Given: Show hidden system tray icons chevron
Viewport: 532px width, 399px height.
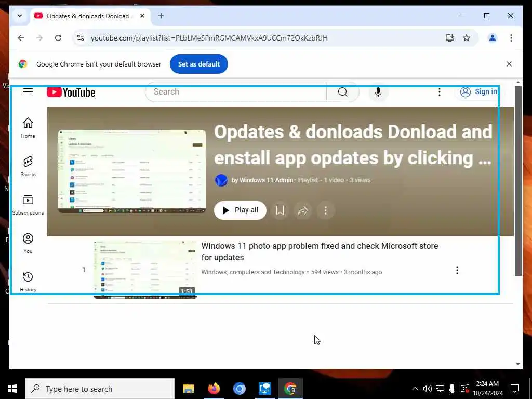Looking at the screenshot, I should click(x=415, y=389).
